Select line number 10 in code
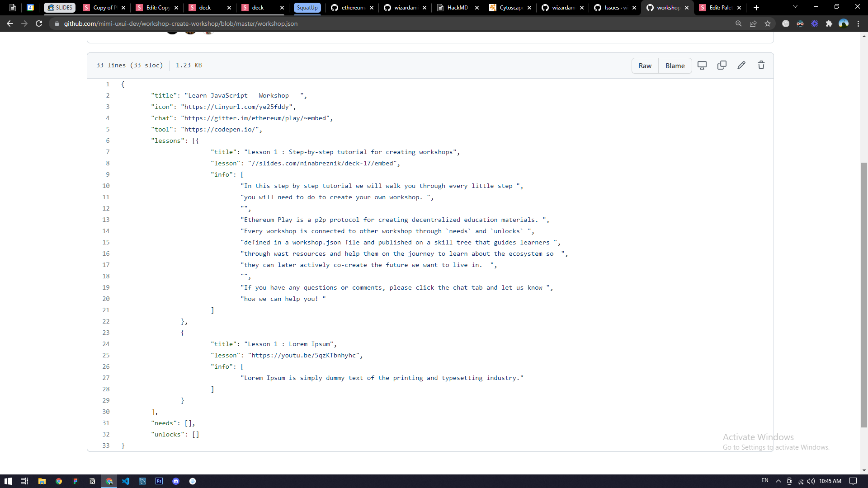The width and height of the screenshot is (868, 488). (106, 186)
